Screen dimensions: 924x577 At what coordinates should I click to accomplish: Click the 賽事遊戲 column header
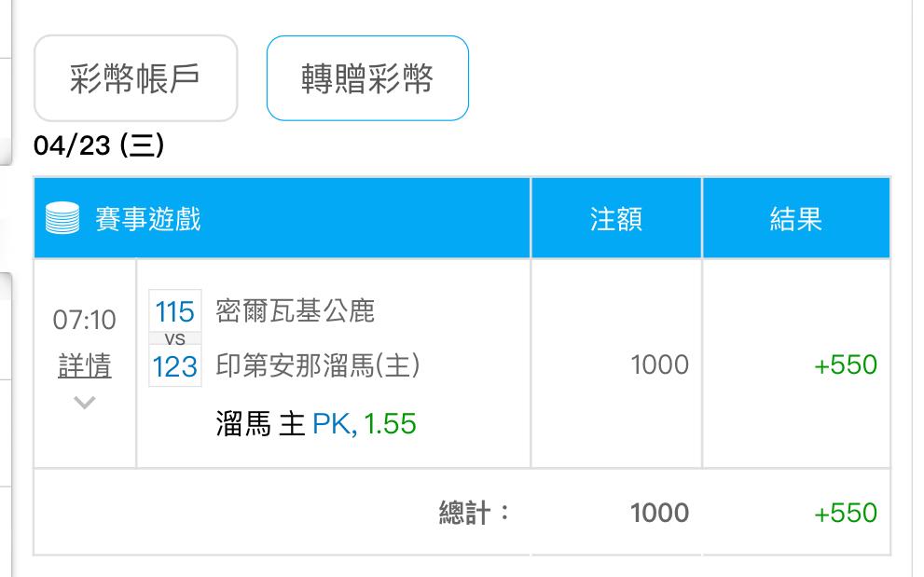(x=148, y=220)
